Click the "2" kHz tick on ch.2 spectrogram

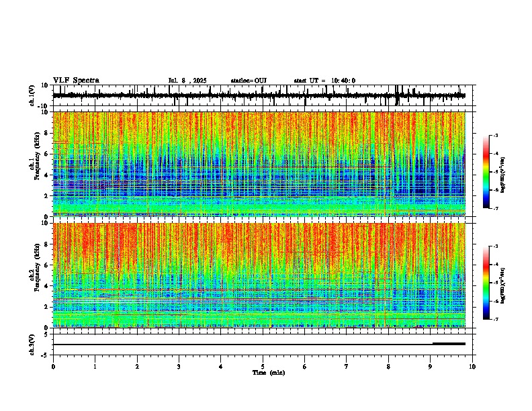[x=47, y=307]
